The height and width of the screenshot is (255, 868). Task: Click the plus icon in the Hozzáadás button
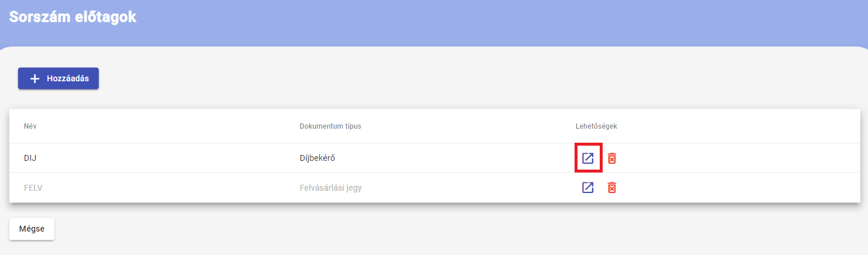pos(35,78)
